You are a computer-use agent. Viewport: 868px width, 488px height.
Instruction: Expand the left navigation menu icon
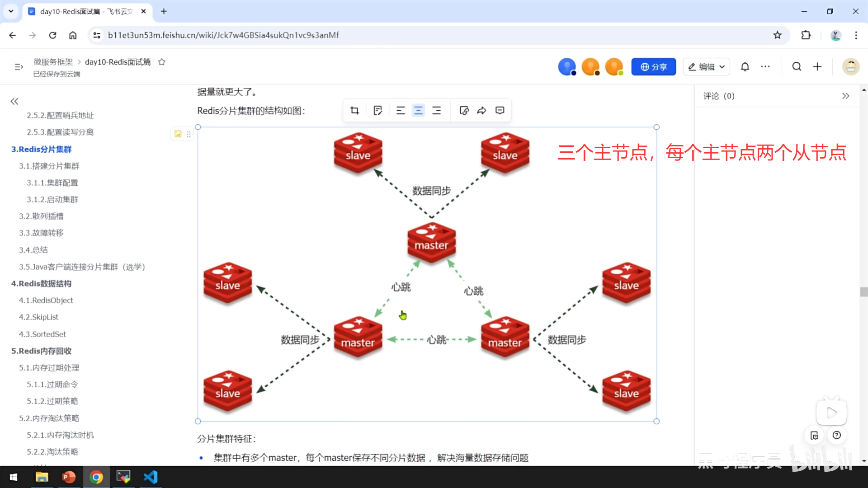(x=19, y=67)
